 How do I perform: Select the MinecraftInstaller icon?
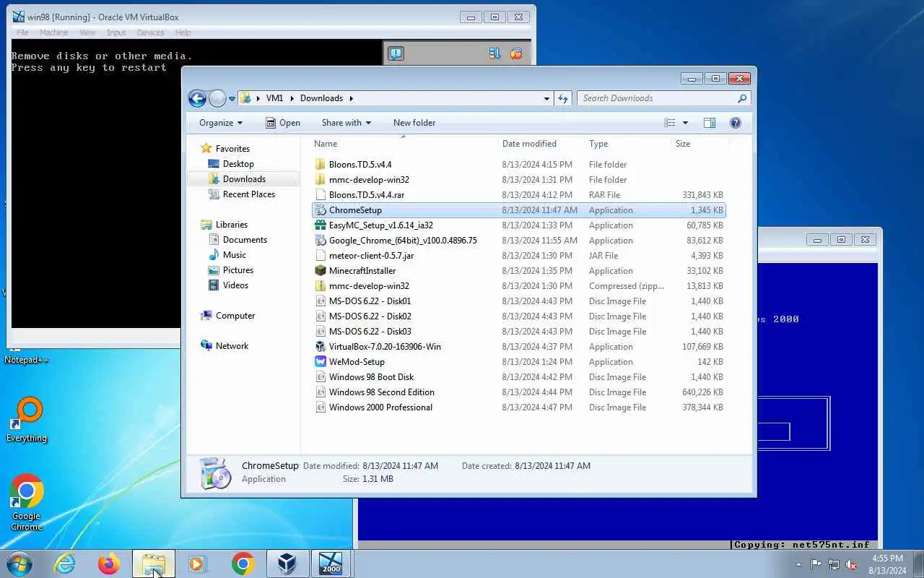[x=321, y=271]
